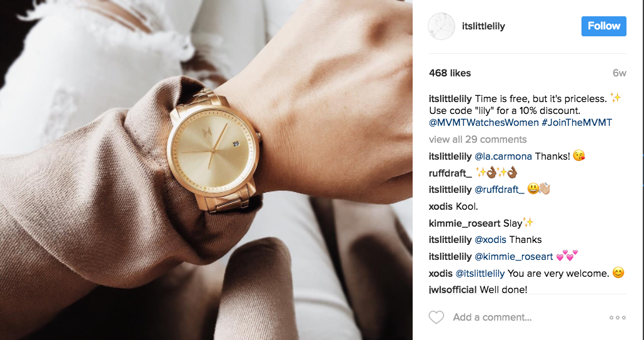Open the @MVMTWatchesWomen mention
The image size is (644, 340).
(x=484, y=123)
